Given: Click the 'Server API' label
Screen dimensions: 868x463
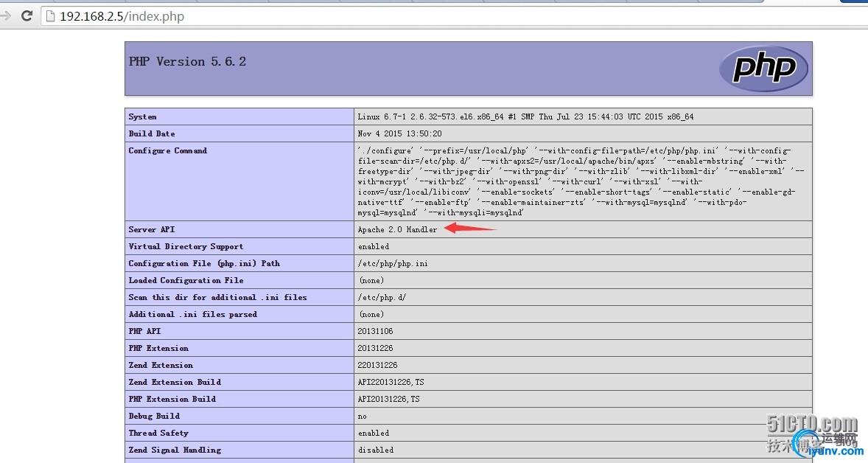Looking at the screenshot, I should pos(152,229).
